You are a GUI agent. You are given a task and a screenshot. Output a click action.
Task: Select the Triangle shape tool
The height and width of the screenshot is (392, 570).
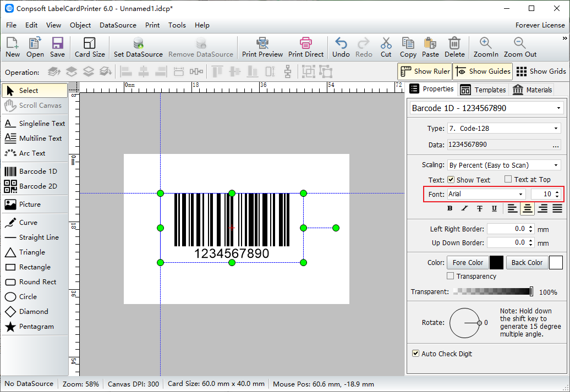[x=35, y=252]
